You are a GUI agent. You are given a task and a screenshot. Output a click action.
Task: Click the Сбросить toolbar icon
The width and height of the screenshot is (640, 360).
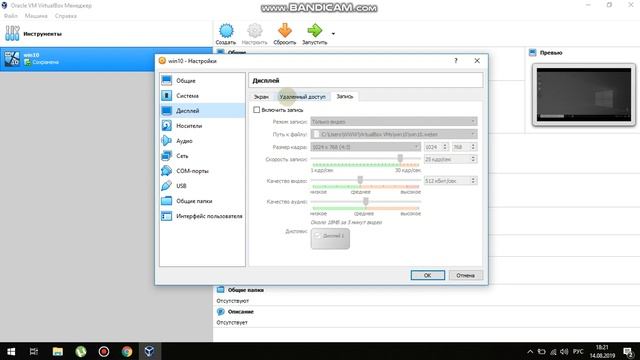pos(284,34)
